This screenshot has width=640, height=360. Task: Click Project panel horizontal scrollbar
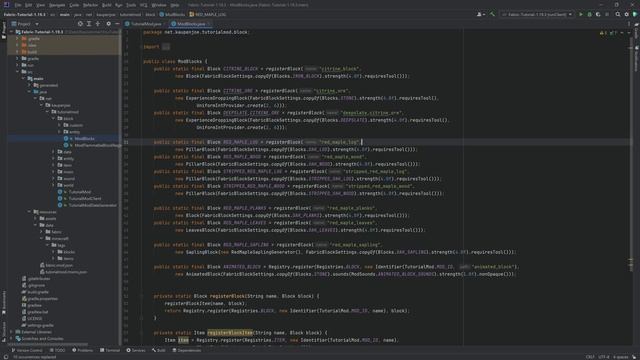tap(49, 344)
